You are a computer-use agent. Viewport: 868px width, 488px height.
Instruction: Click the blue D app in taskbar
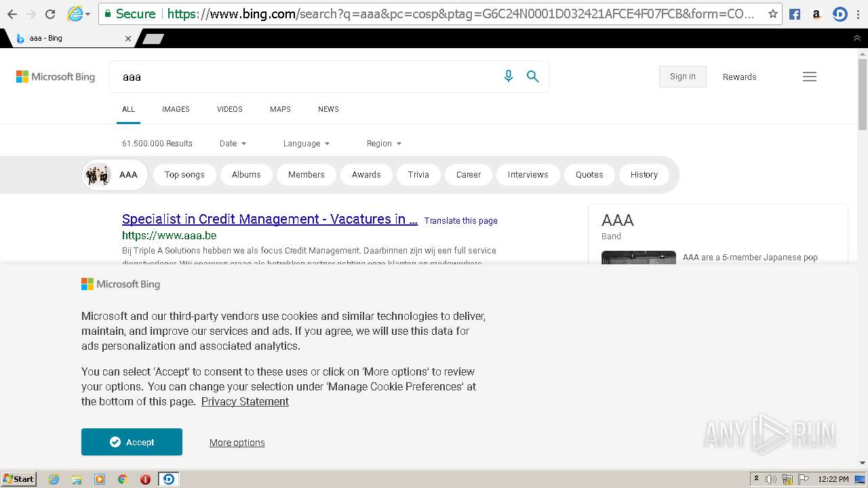click(x=168, y=479)
